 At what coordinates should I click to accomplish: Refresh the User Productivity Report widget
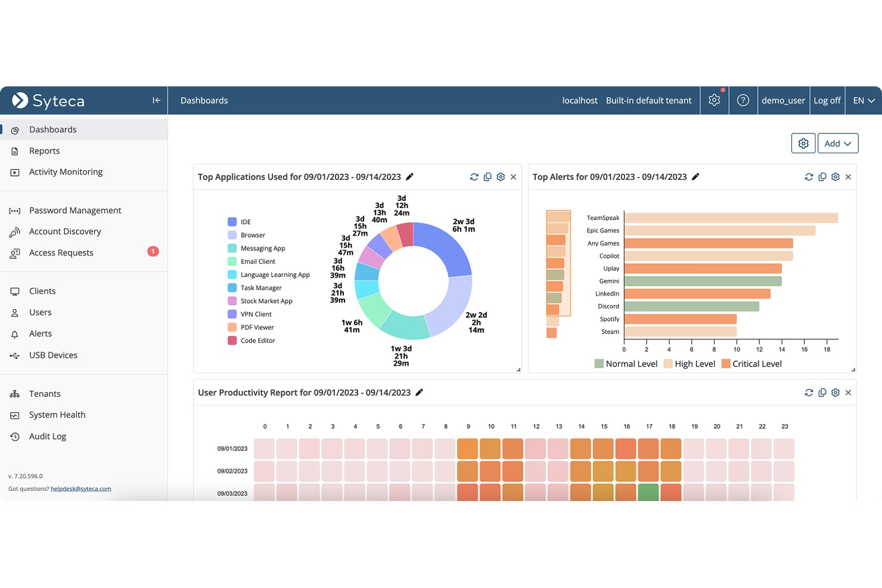(x=809, y=393)
